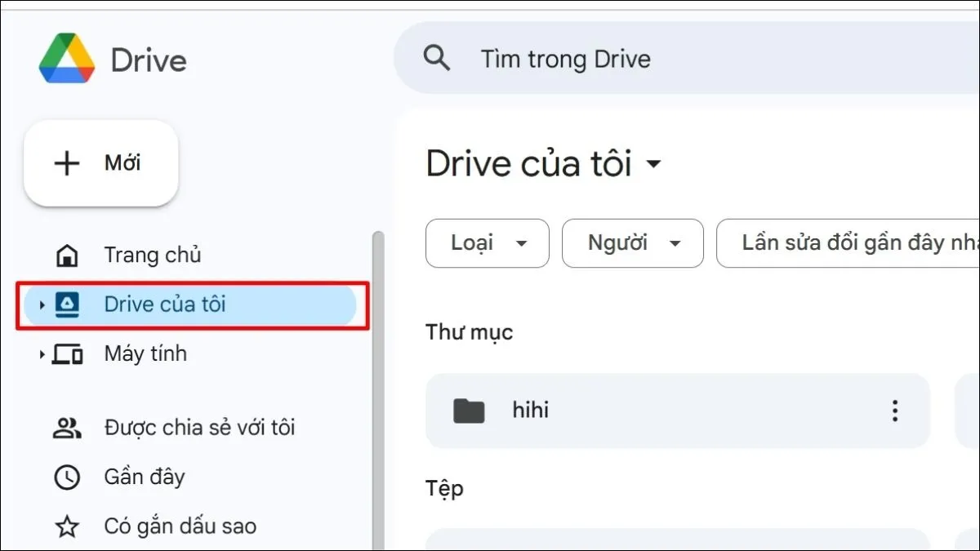Go to Được chia sẻ với tôi
The height and width of the screenshot is (551, 980).
point(199,428)
